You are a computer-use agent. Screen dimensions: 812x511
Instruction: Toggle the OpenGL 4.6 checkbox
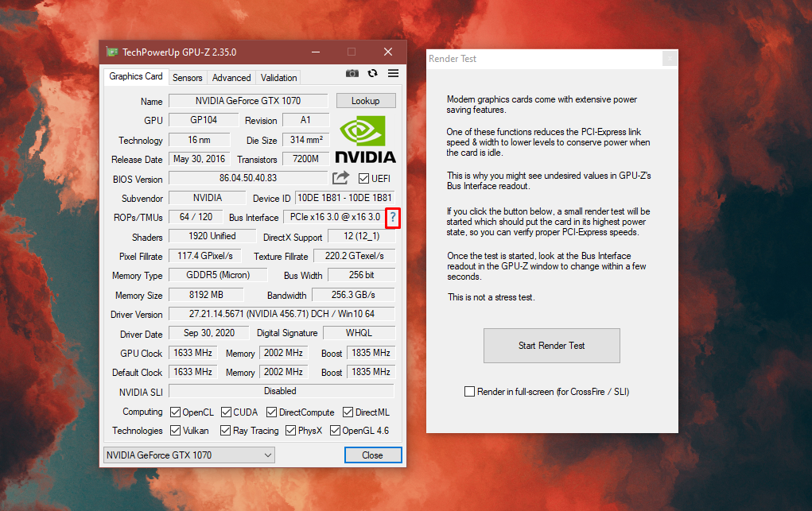[335, 430]
